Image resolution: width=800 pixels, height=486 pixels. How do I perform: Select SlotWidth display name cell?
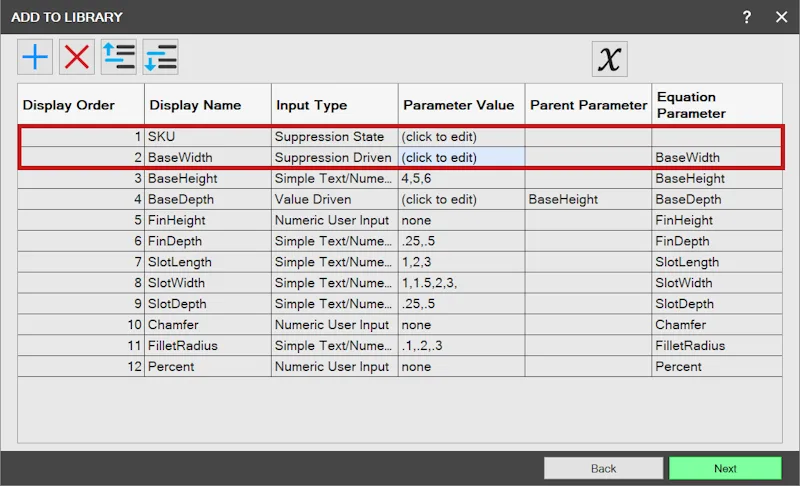click(x=208, y=283)
